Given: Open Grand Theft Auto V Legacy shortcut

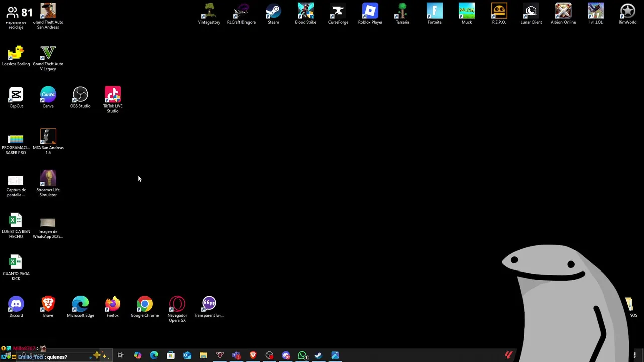Looking at the screenshot, I should [48, 58].
